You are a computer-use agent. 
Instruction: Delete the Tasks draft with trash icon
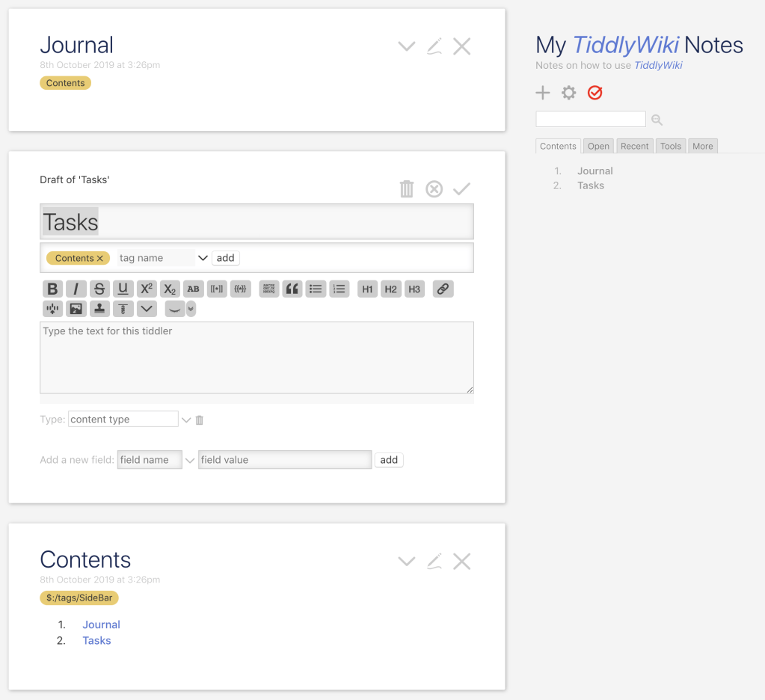[406, 188]
